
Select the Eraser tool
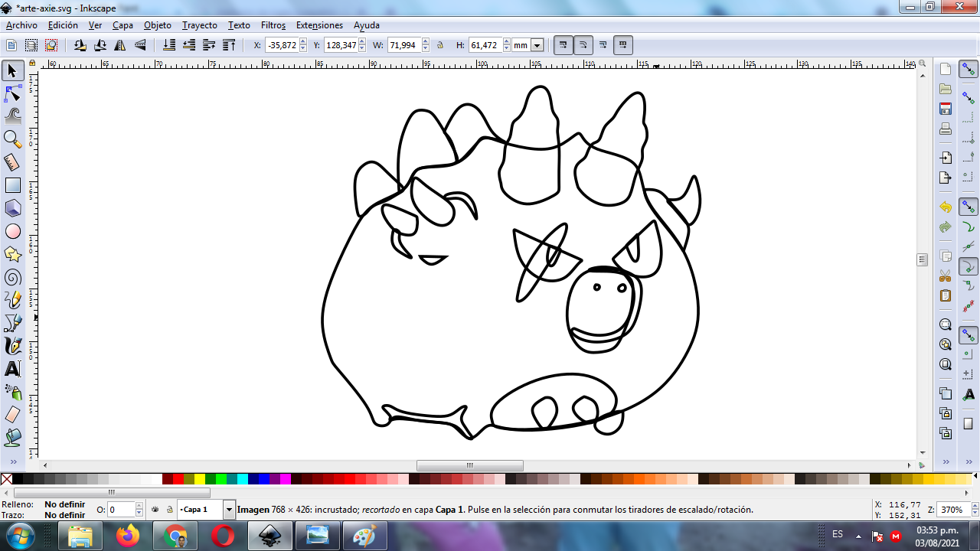pos(12,415)
